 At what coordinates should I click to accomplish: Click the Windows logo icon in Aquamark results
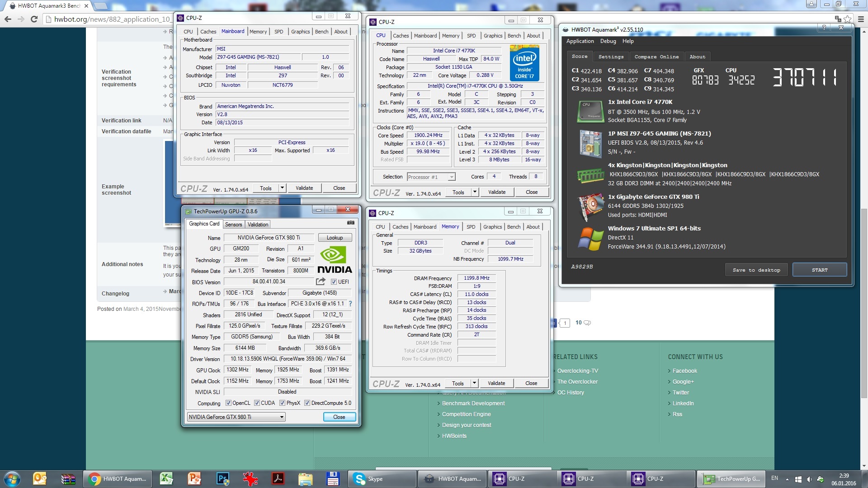coord(590,239)
